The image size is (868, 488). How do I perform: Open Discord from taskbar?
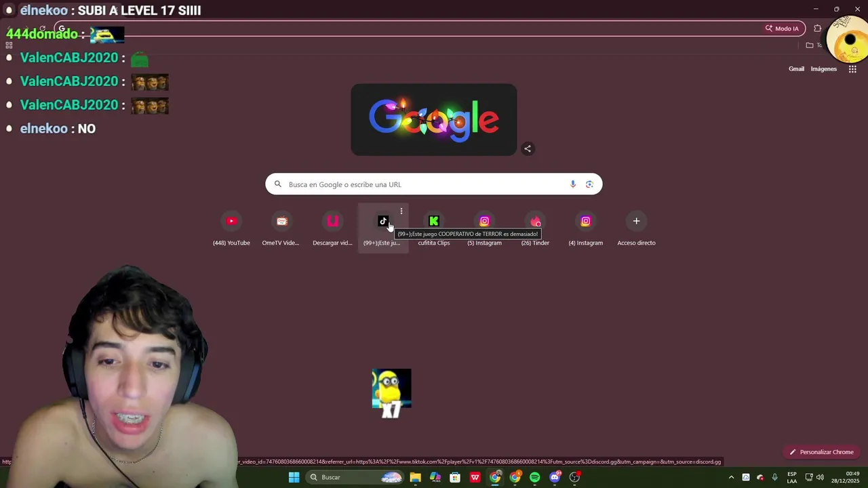tap(555, 477)
